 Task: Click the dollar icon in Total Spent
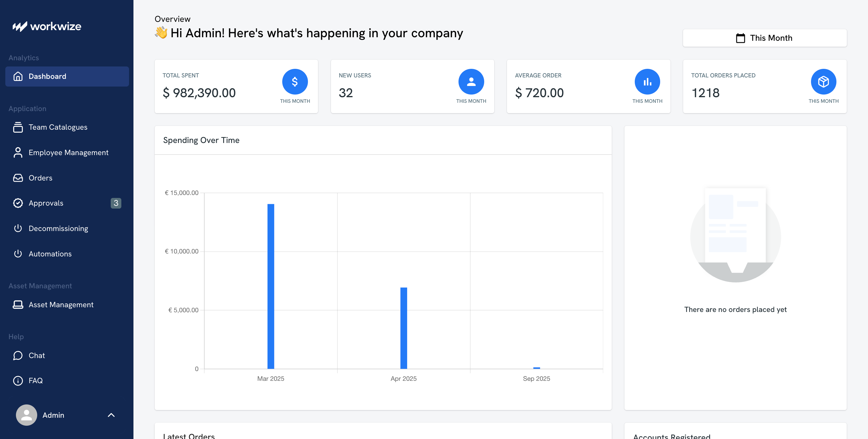point(295,82)
